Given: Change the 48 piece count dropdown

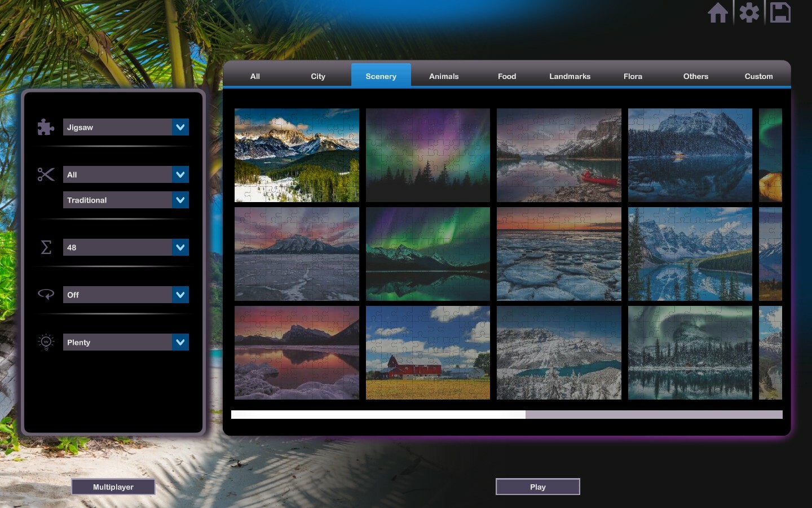Looking at the screenshot, I should coord(126,247).
